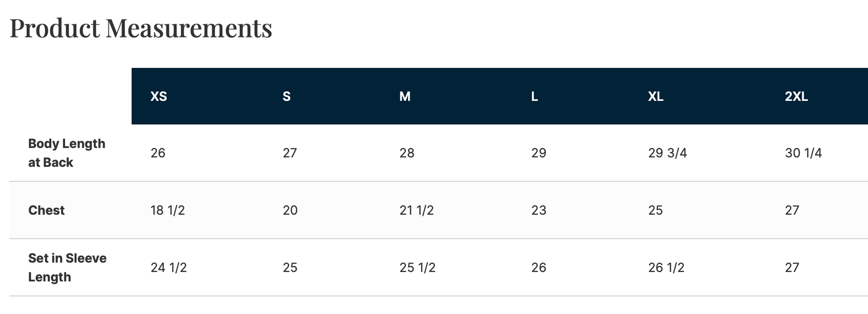Click the S size column header

pyautogui.click(x=286, y=96)
